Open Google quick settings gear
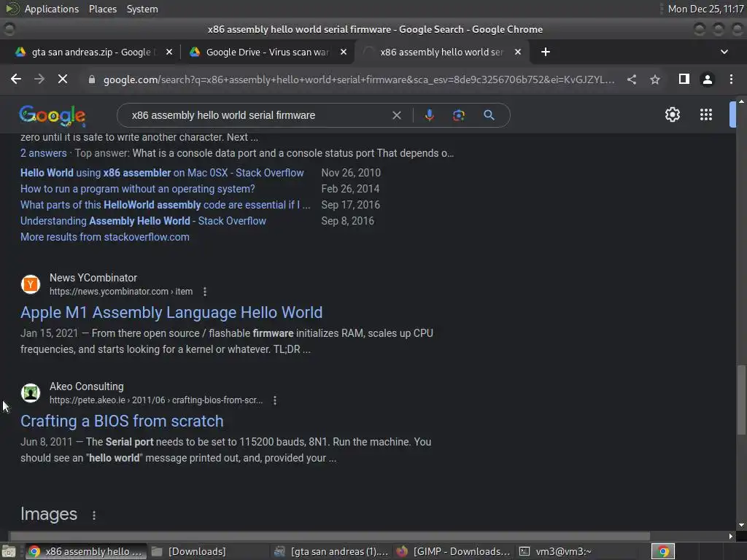 point(672,114)
